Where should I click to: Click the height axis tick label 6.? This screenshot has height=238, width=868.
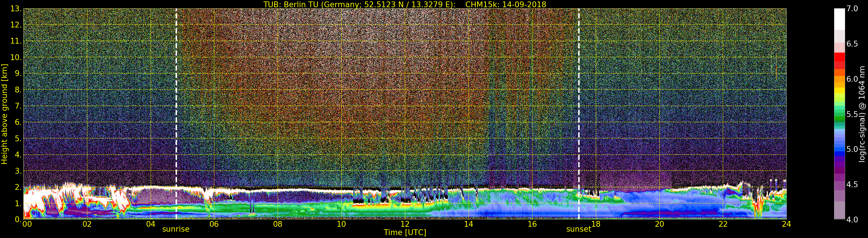click(18, 122)
